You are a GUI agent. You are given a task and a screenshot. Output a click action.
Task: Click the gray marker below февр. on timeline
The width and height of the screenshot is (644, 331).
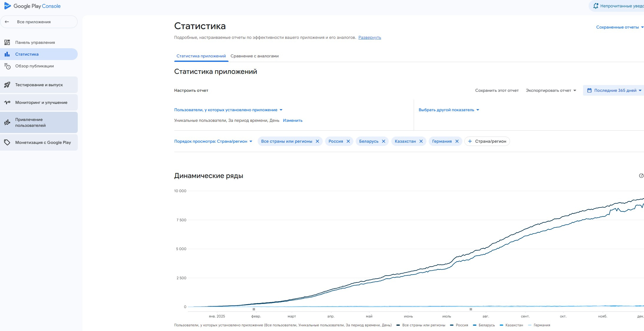click(254, 309)
